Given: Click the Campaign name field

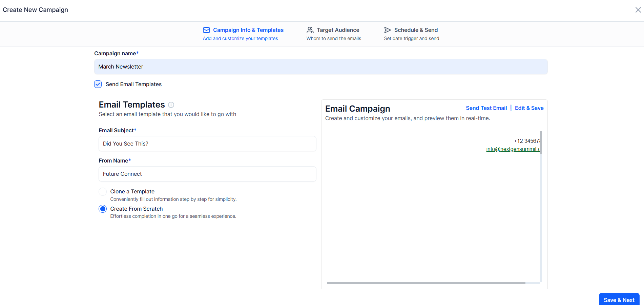Looking at the screenshot, I should (x=321, y=67).
